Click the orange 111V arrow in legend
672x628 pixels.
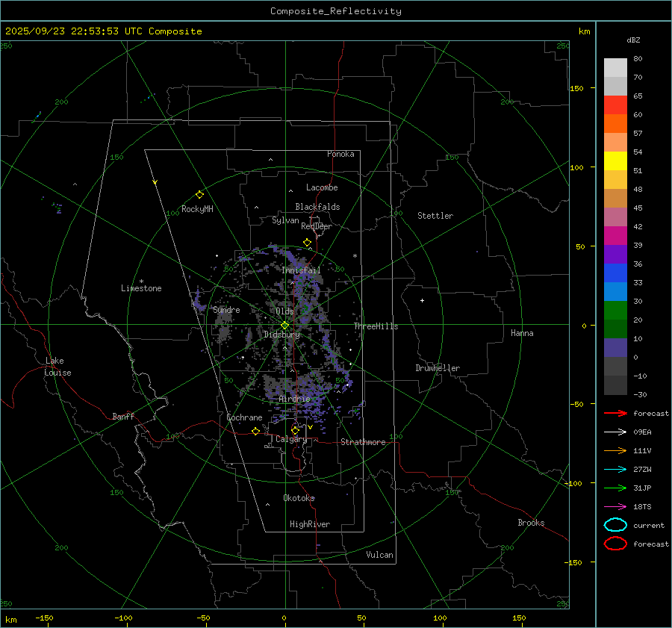click(x=615, y=450)
